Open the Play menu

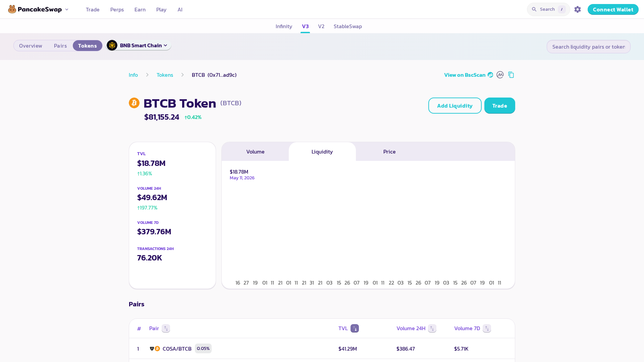pos(161,9)
